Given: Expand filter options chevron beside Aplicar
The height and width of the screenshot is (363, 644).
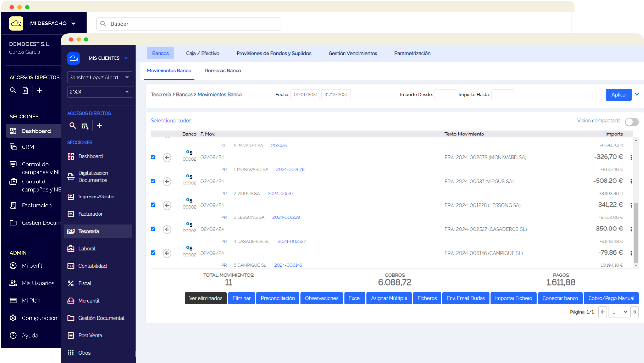Looking at the screenshot, I should coord(637,94).
